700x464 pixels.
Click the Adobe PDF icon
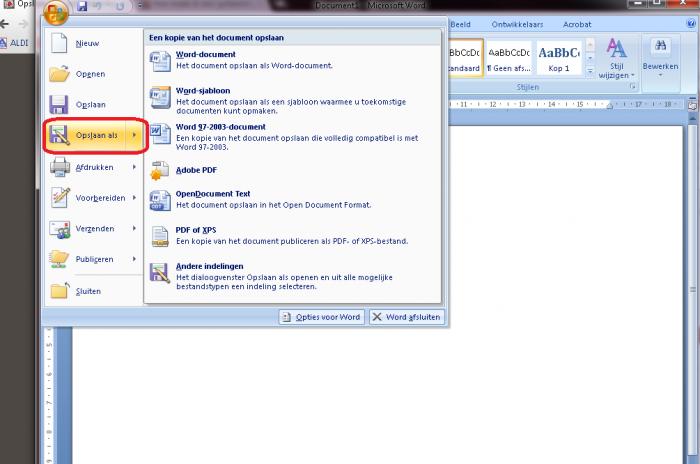pyautogui.click(x=160, y=171)
